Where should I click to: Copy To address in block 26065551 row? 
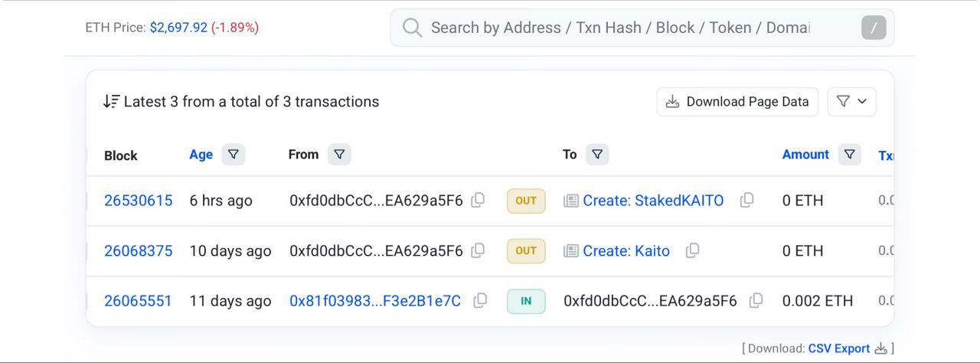coord(756,301)
